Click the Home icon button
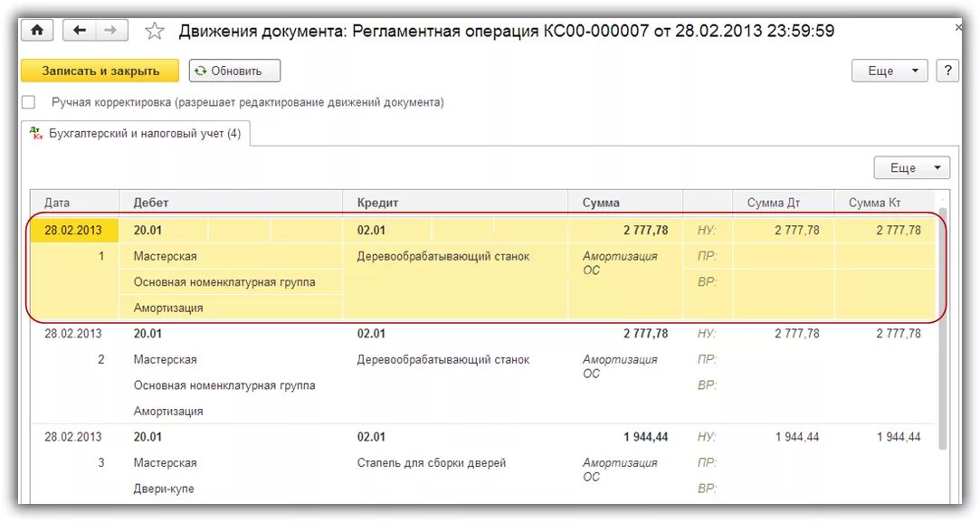This screenshot has width=980, height=522. [x=37, y=30]
